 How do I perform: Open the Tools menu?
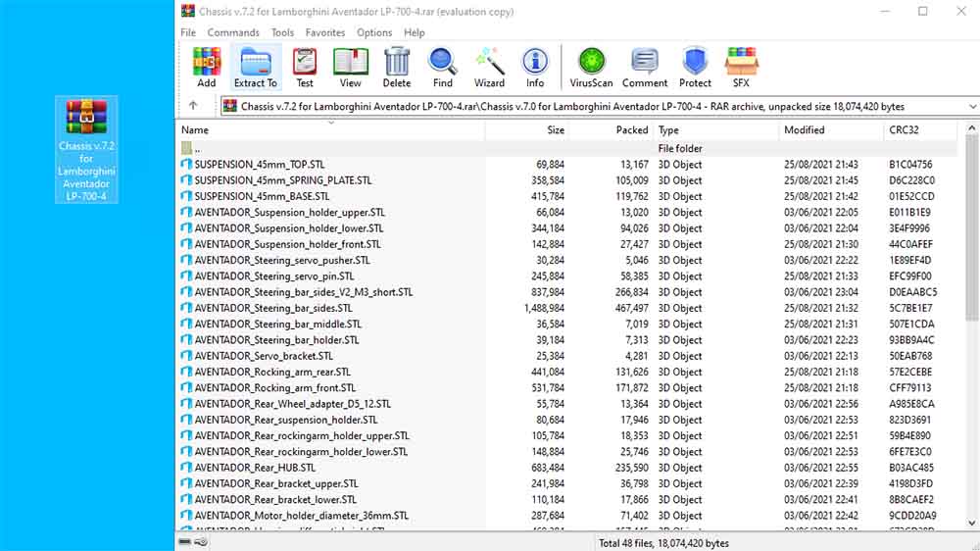pyautogui.click(x=282, y=32)
